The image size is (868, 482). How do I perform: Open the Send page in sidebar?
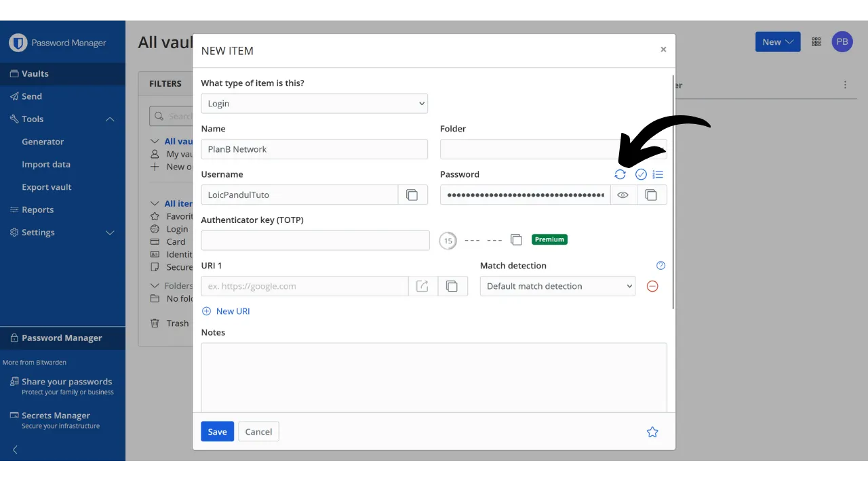[32, 96]
